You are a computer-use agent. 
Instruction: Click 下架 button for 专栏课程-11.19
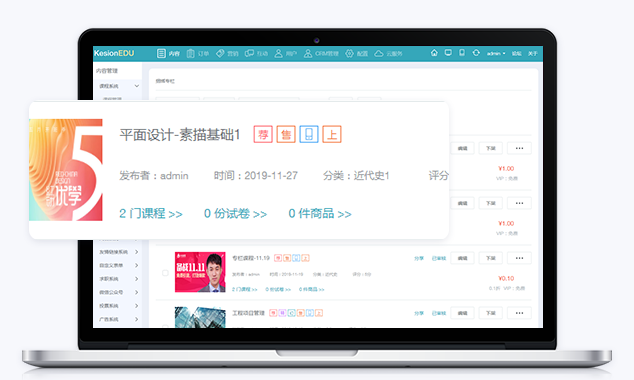tap(490, 258)
